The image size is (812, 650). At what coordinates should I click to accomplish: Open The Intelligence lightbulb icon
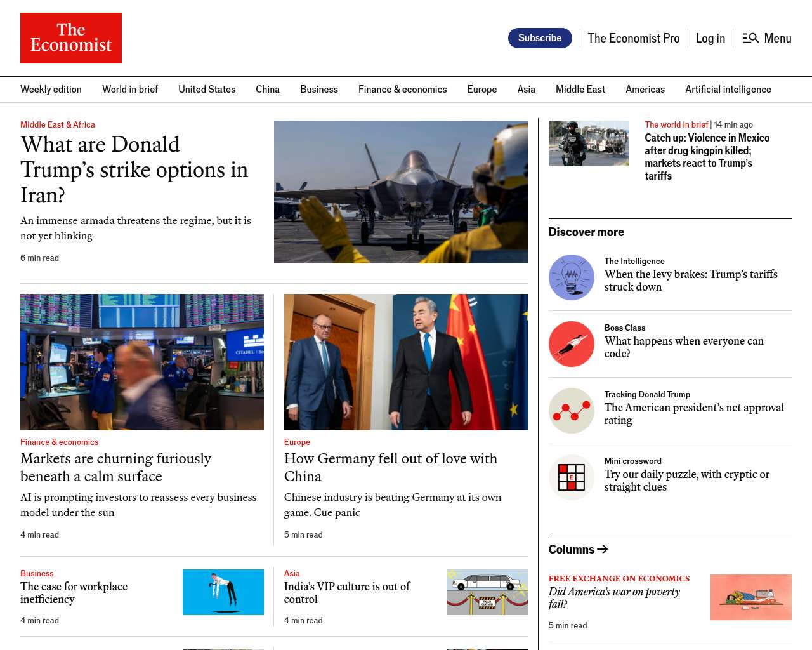[x=571, y=277]
